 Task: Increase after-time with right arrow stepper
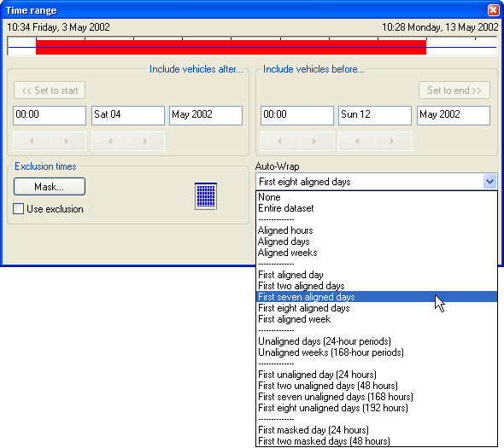click(x=67, y=141)
